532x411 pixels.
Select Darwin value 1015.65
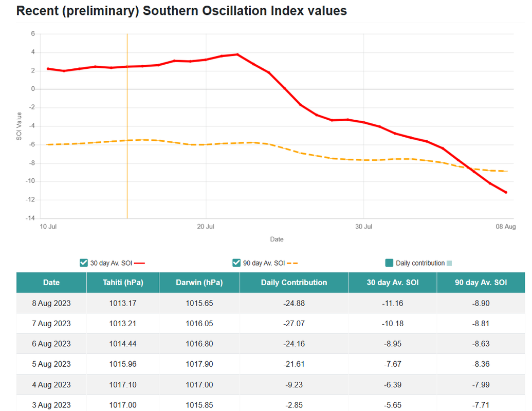click(199, 303)
